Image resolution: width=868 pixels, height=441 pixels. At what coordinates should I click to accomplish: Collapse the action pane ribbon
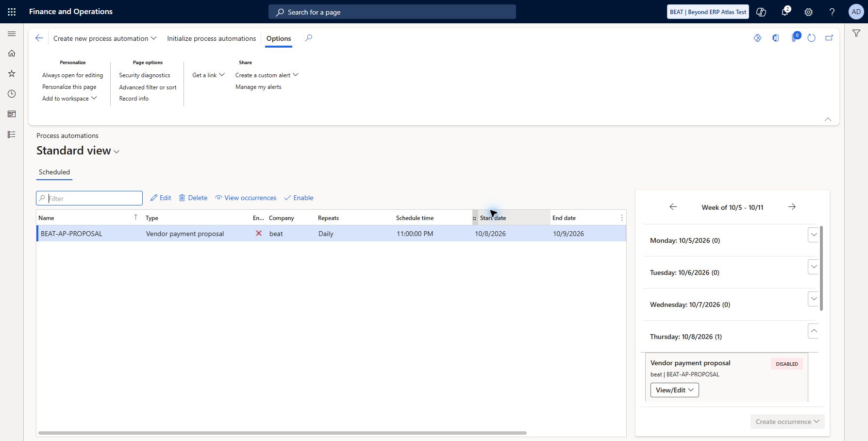[828, 119]
